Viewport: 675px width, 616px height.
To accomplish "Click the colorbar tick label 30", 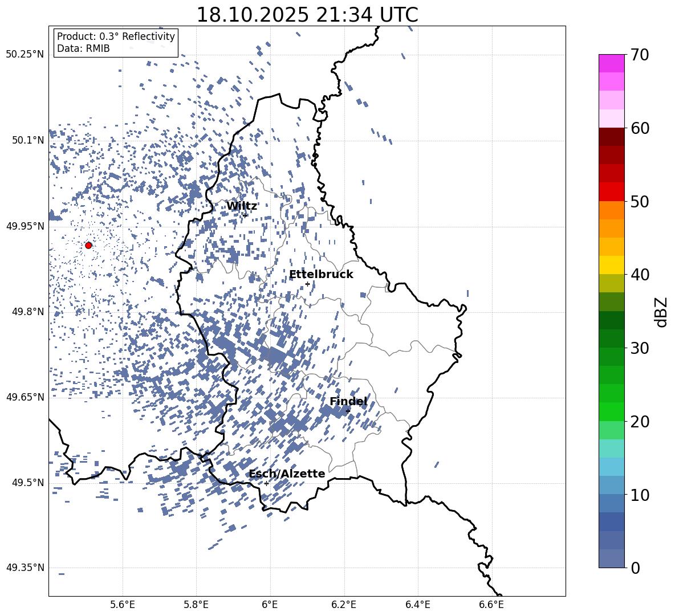I will click(640, 348).
